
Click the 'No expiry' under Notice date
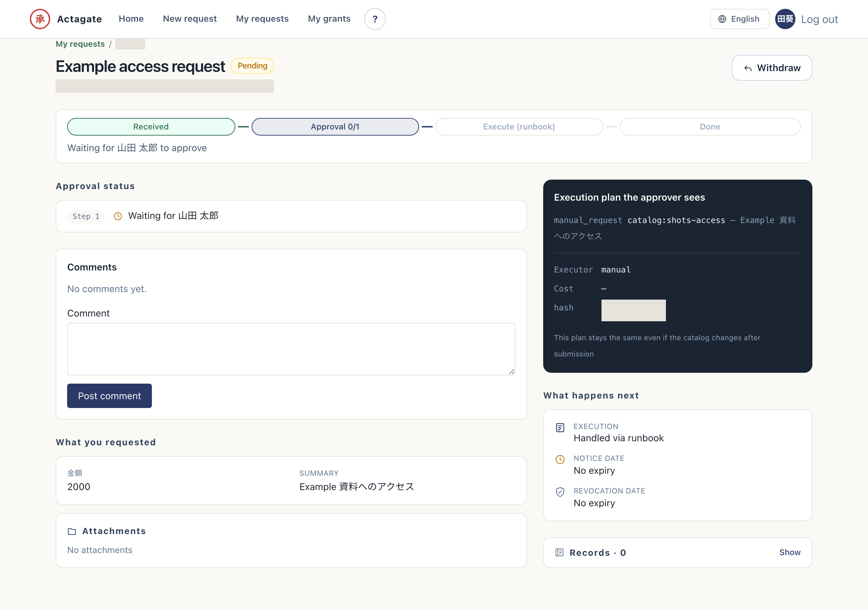[594, 470]
